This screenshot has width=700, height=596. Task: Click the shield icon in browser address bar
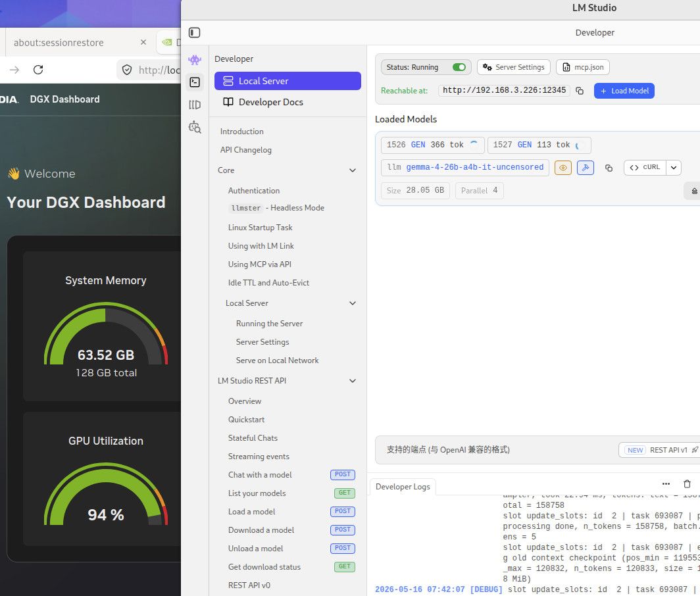coord(127,70)
